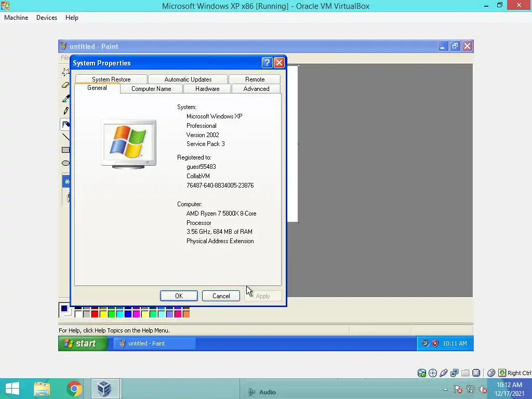Pick the bright green color swatch
The height and width of the screenshot is (399, 532).
click(111, 314)
